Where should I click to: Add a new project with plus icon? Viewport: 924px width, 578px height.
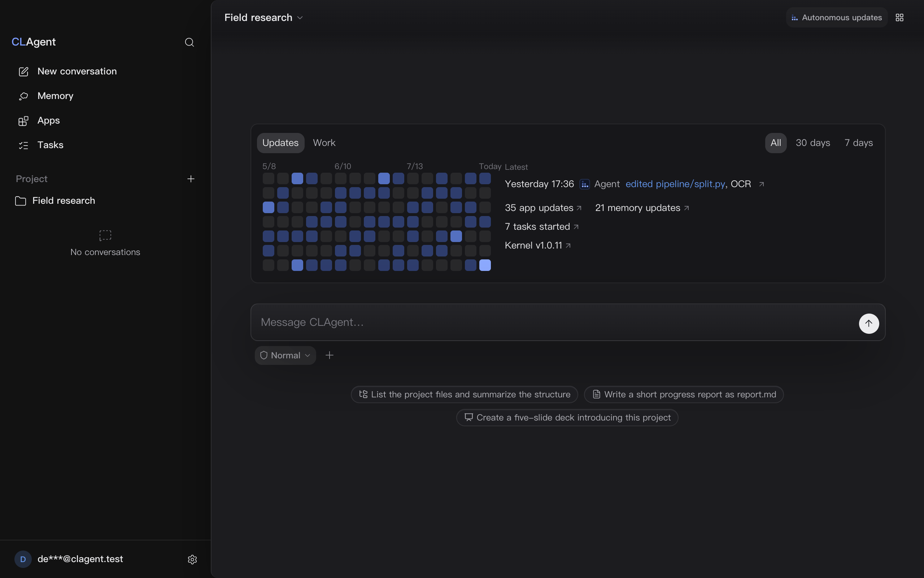click(x=191, y=179)
